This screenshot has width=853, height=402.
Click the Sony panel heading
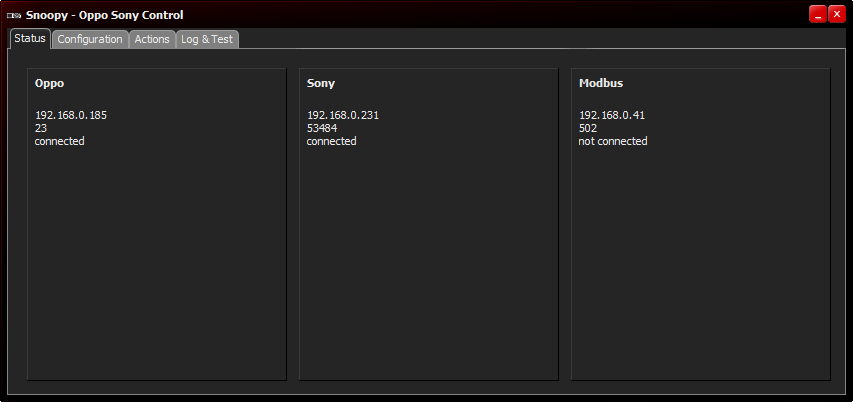(x=321, y=83)
